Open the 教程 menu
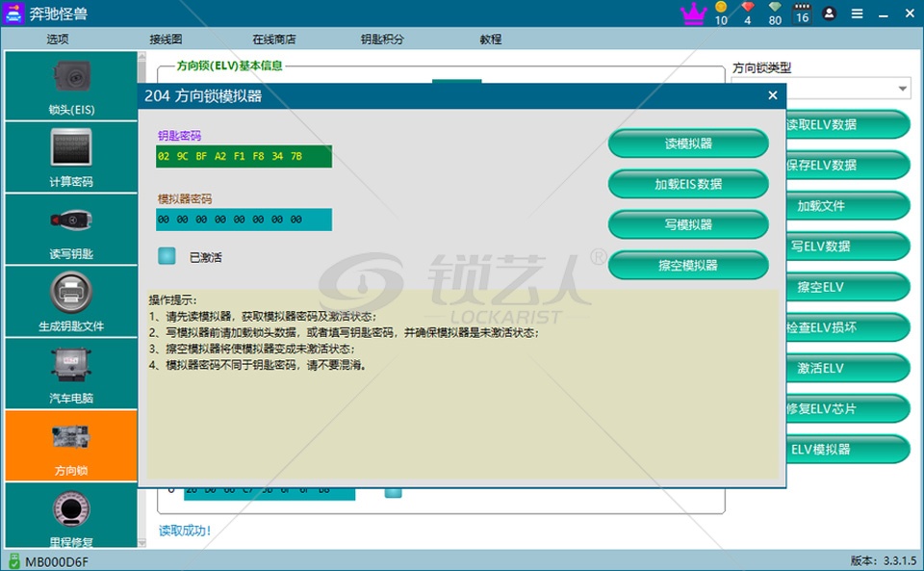This screenshot has width=924, height=571. (x=490, y=39)
